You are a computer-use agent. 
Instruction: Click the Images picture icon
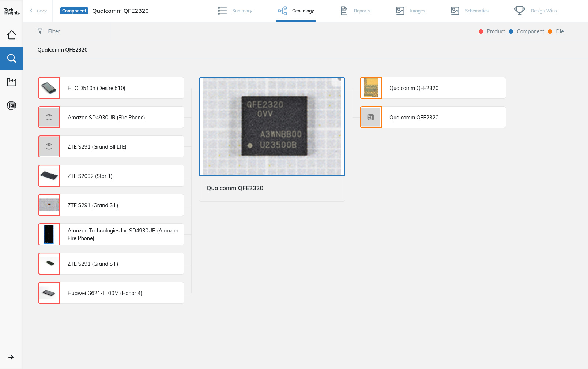[x=400, y=11]
